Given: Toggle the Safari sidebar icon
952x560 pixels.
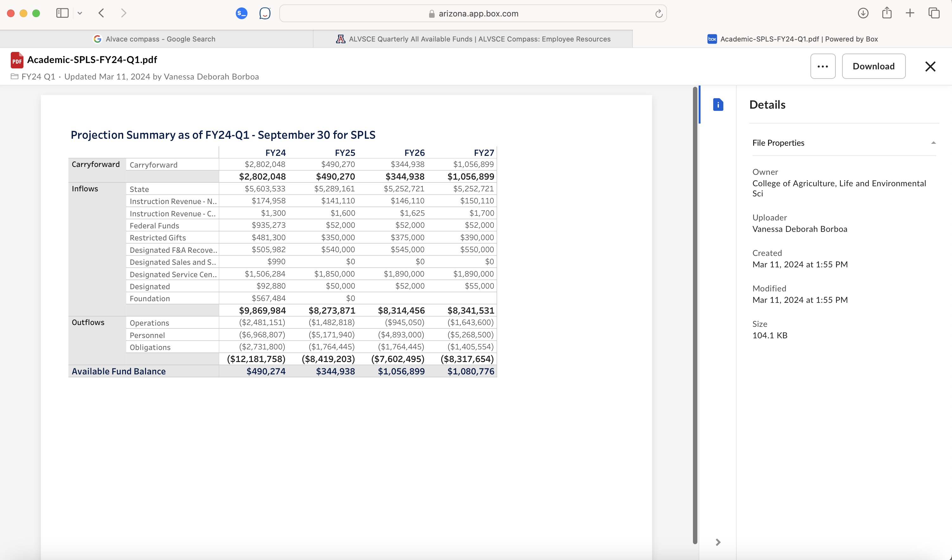Looking at the screenshot, I should coord(62,13).
